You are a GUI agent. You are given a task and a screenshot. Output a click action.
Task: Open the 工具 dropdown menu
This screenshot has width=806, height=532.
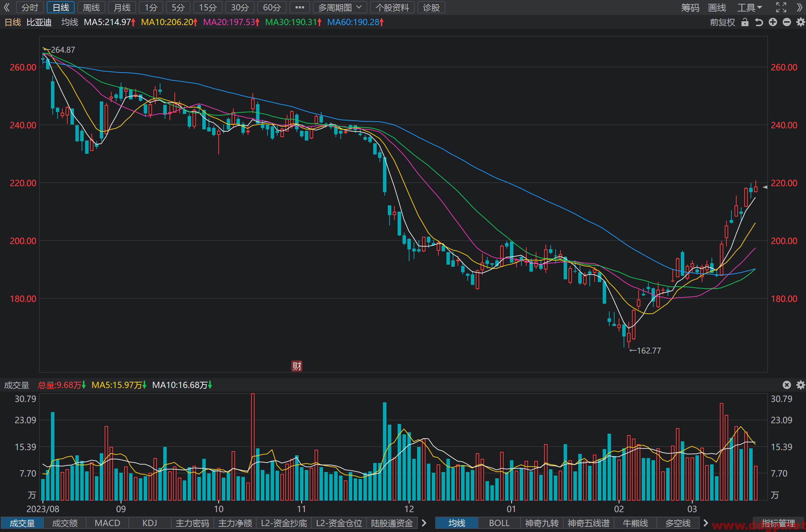pyautogui.click(x=749, y=7)
